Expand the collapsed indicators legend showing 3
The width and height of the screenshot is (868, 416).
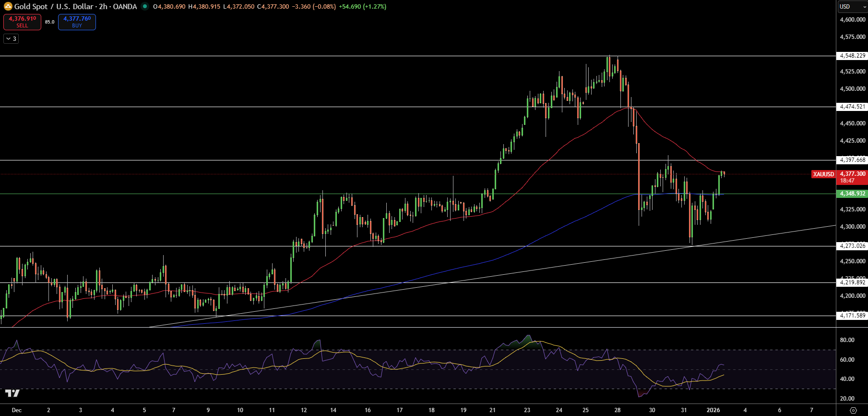[x=11, y=39]
